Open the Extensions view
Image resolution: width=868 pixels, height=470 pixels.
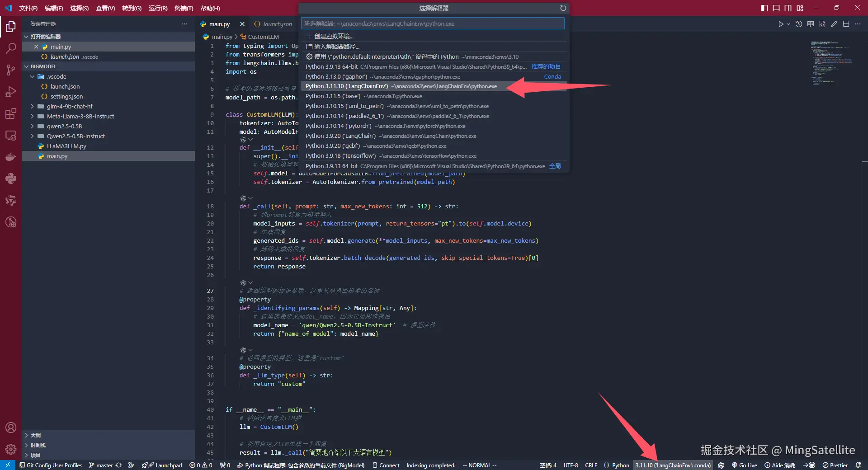pos(11,113)
